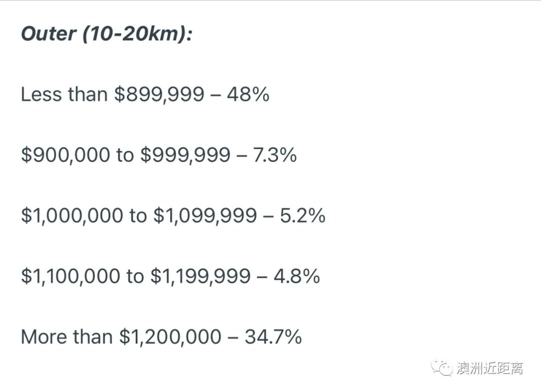Image resolution: width=541 pixels, height=392 pixels.
Task: Click the 5.2% percentage value
Action: pos(303,215)
